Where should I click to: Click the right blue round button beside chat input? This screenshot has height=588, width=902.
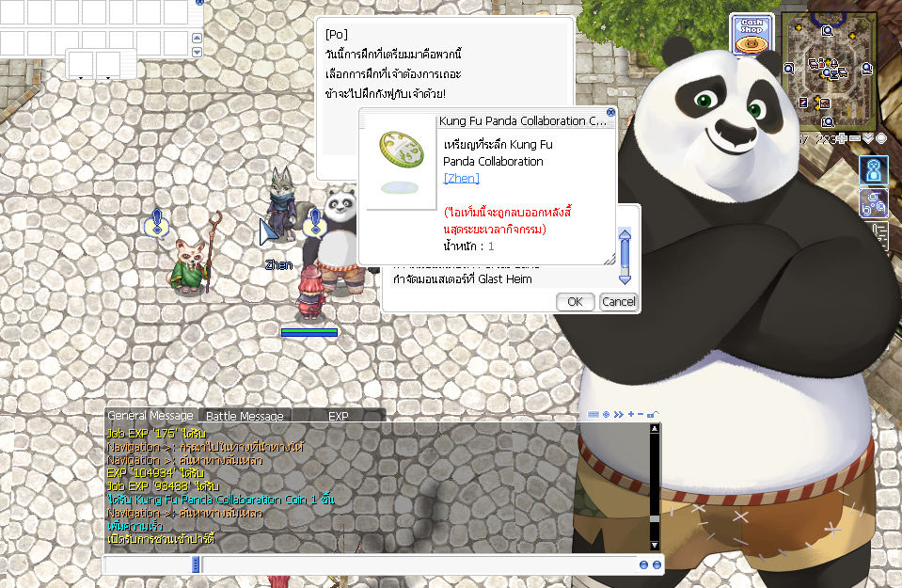coord(657,565)
